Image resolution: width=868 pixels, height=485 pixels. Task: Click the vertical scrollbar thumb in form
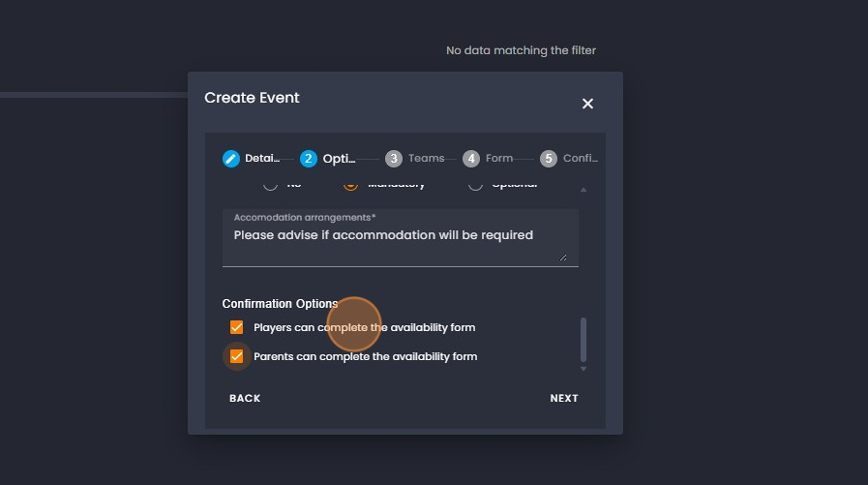pyautogui.click(x=583, y=339)
